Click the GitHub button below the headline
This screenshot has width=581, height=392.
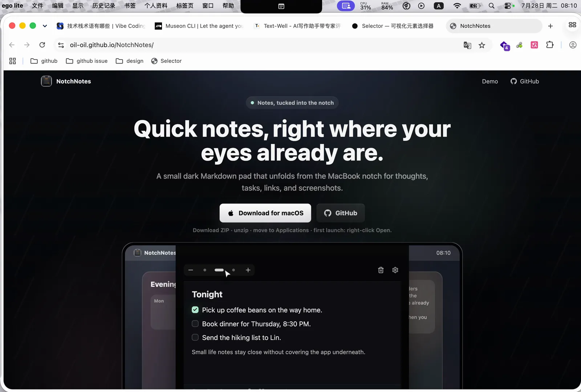pos(341,213)
